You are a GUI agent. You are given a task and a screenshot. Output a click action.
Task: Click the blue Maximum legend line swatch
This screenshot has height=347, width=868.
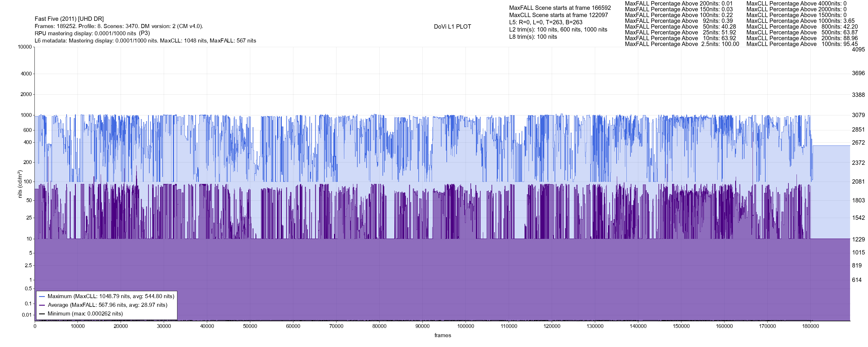tap(42, 297)
